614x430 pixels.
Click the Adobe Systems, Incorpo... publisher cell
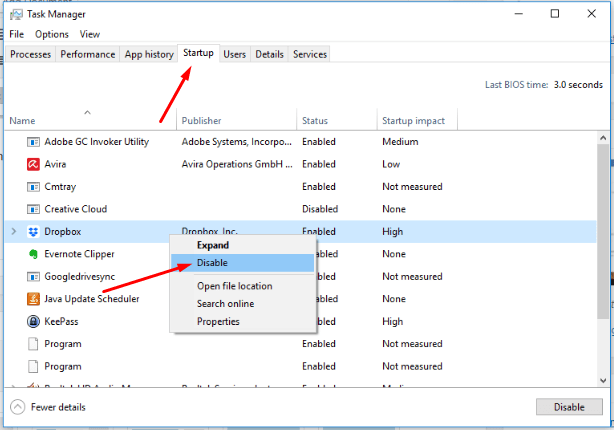(x=237, y=142)
